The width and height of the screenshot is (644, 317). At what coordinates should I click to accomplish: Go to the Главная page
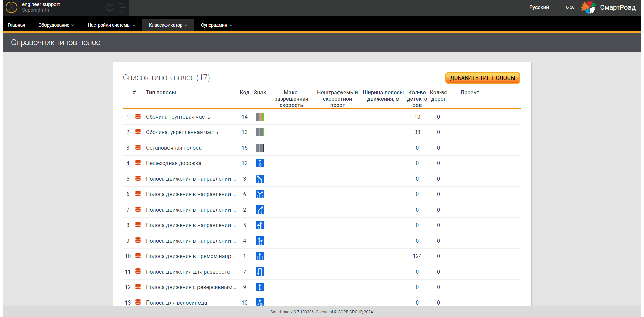pyautogui.click(x=16, y=25)
